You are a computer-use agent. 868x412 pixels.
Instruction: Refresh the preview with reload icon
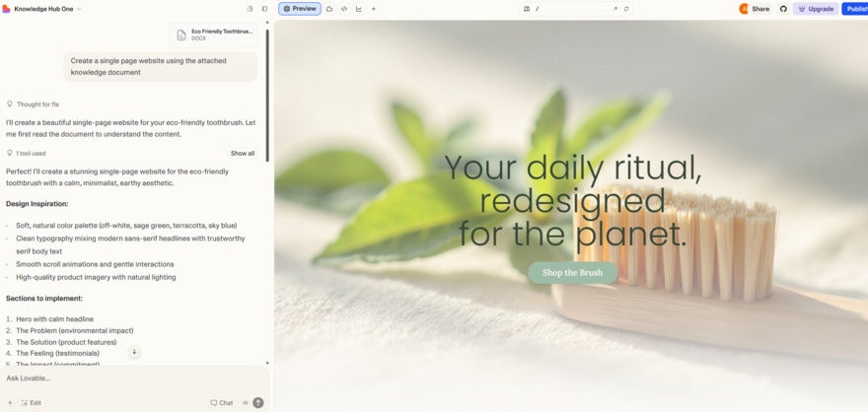(626, 9)
